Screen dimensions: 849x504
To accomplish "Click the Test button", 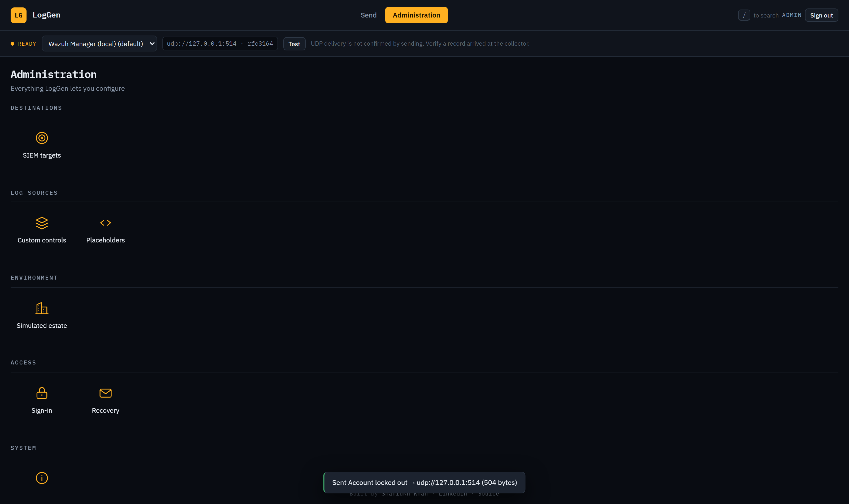I will pos(294,44).
